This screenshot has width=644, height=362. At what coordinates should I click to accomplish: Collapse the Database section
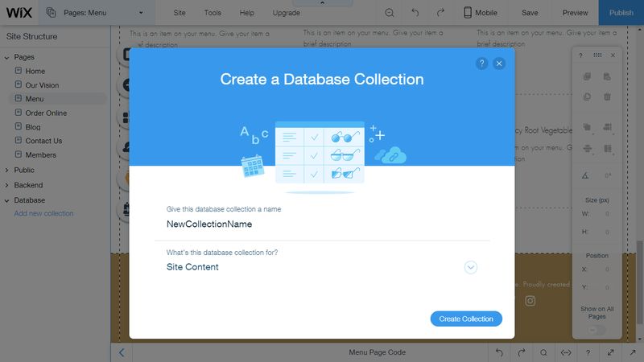(x=6, y=200)
